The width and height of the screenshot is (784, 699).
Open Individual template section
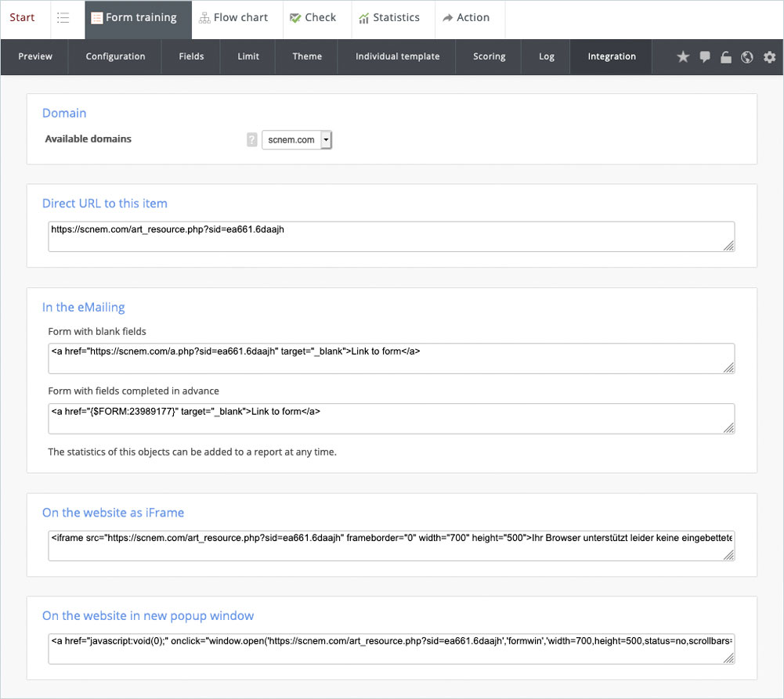[397, 56]
